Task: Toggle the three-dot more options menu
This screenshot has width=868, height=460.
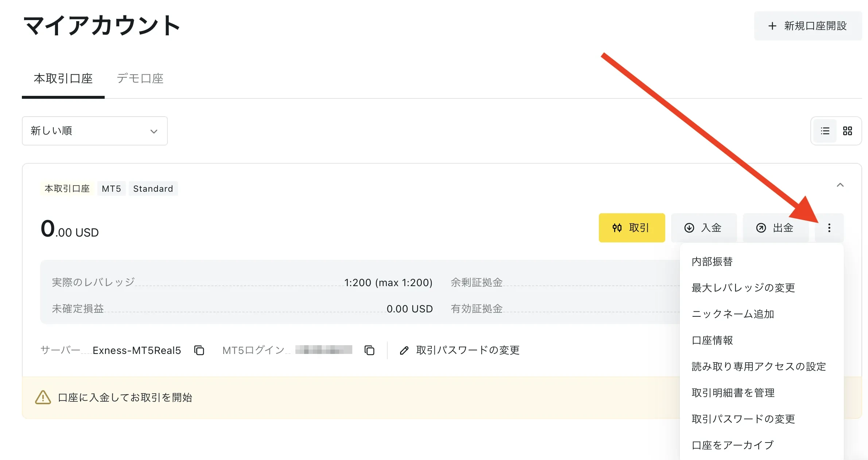Action: 829,228
